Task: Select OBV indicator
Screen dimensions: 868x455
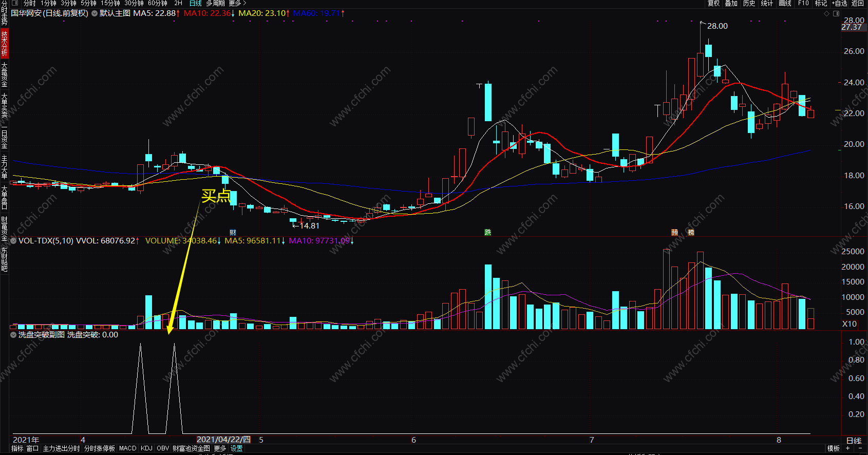Action: coord(163,448)
